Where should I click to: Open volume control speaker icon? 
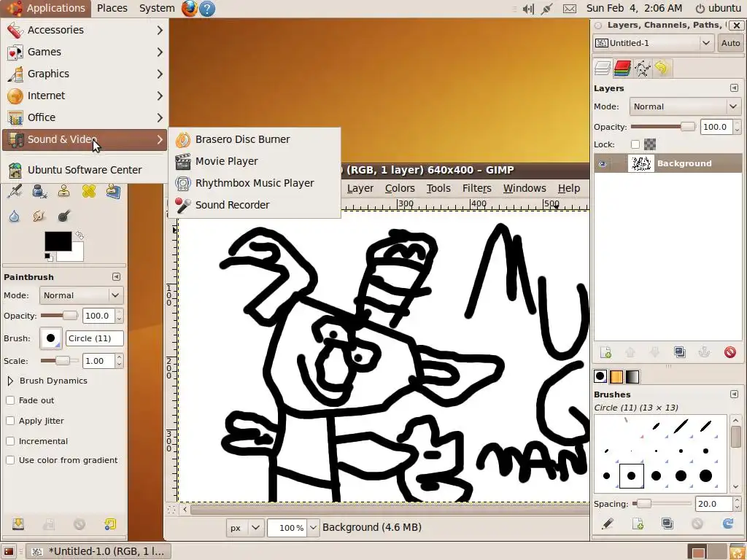coord(528,9)
